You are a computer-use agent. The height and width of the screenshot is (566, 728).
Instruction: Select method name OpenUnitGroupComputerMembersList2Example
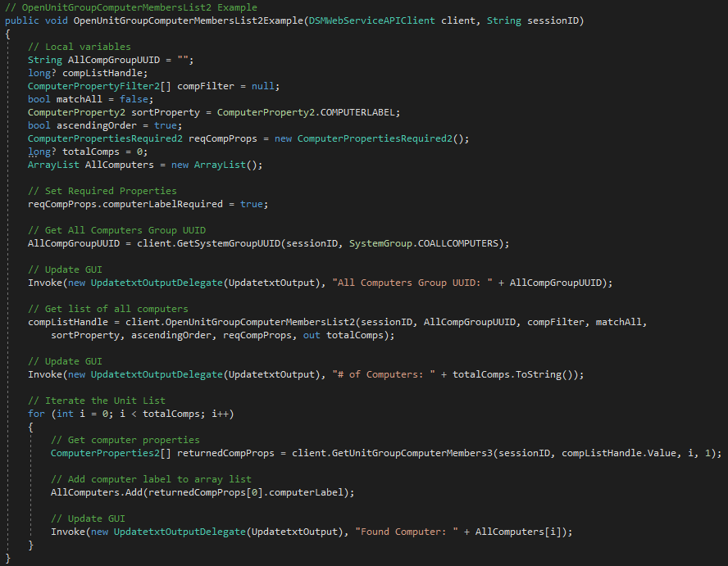[188, 20]
